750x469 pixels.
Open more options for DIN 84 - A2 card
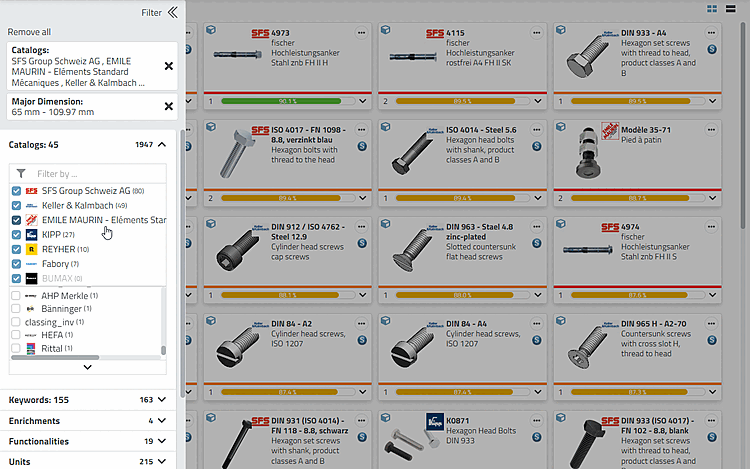(361, 324)
